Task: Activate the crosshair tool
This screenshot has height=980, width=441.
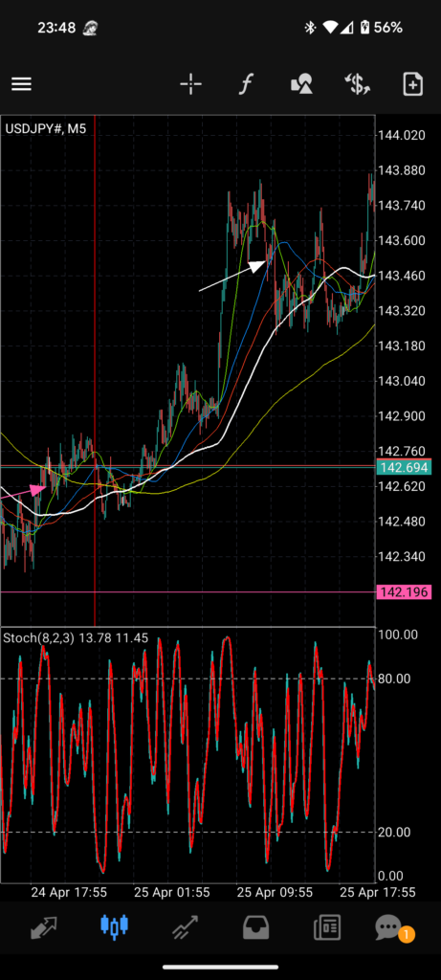Action: [190, 84]
